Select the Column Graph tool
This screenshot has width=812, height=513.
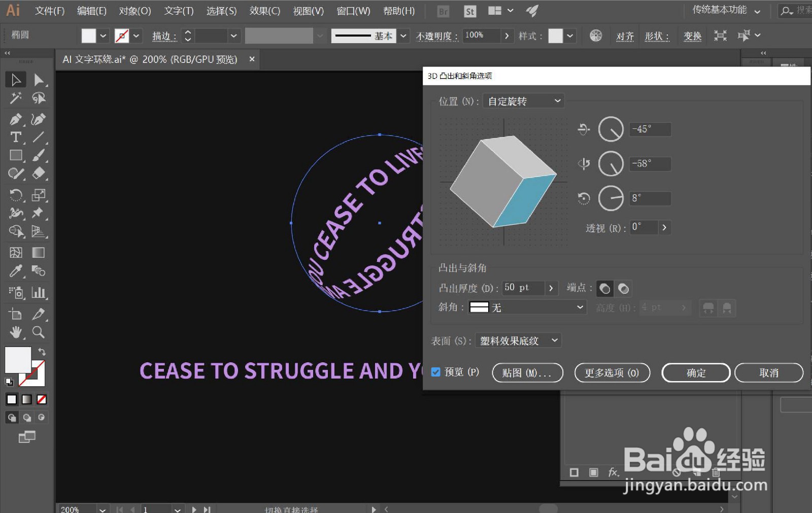(x=39, y=292)
